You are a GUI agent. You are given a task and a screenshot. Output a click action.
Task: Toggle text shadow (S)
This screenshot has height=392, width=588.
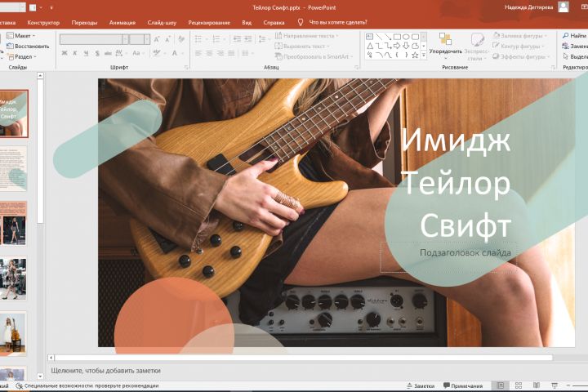pyautogui.click(x=97, y=53)
